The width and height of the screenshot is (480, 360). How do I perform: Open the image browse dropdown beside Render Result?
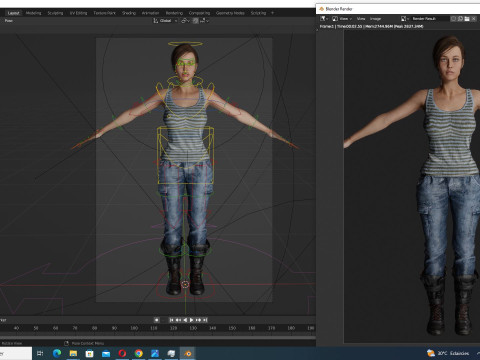pos(405,19)
